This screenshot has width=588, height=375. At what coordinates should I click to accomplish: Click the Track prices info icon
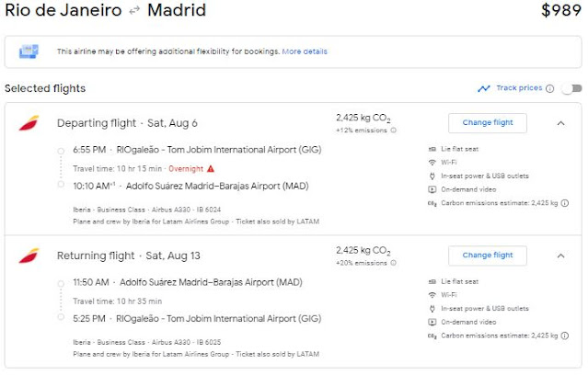549,88
